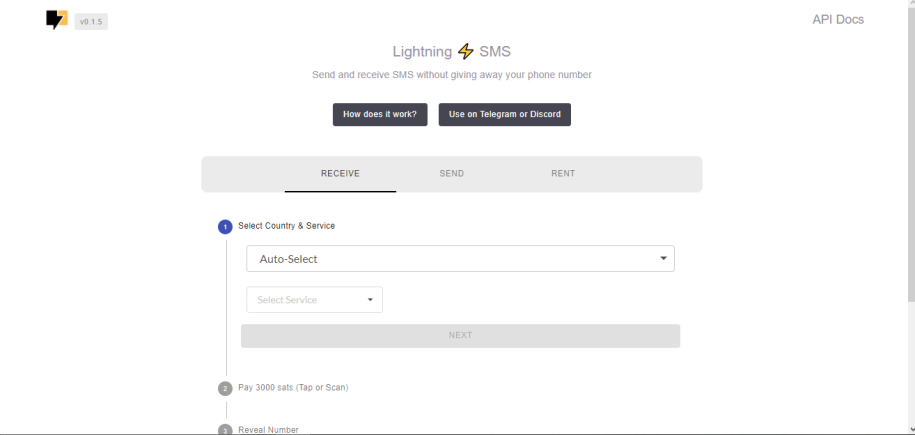This screenshot has width=915, height=435.
Task: Switch to the RENT tab
Action: pyautogui.click(x=563, y=173)
